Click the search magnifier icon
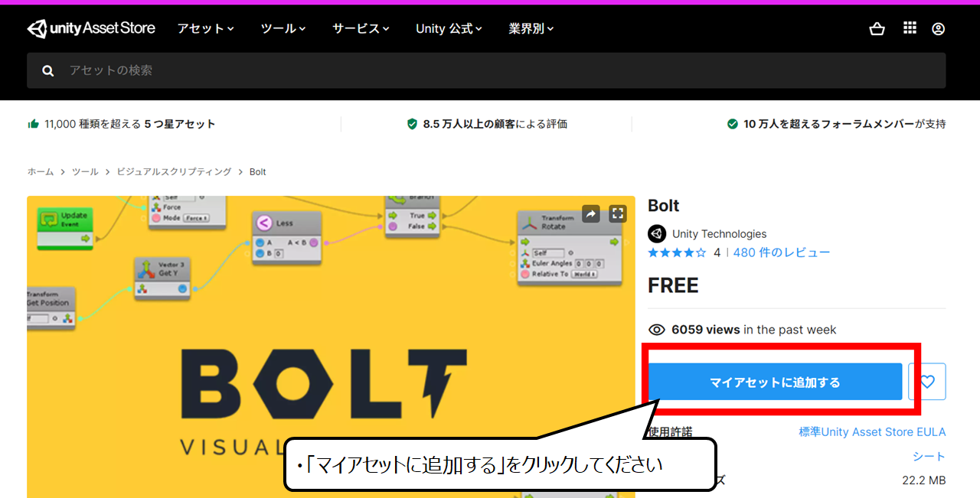Screen dimensions: 980x498 point(48,70)
